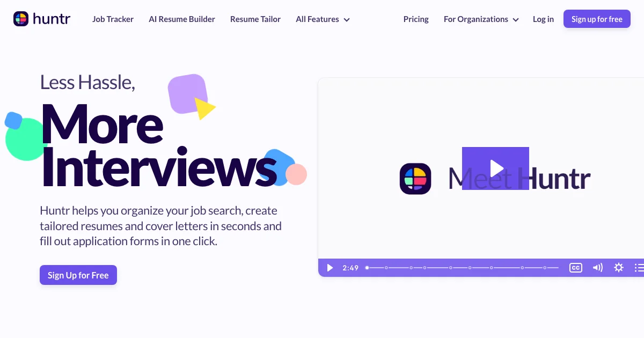Mute the video volume icon
Screen dimensions: 644x338
tap(597, 268)
